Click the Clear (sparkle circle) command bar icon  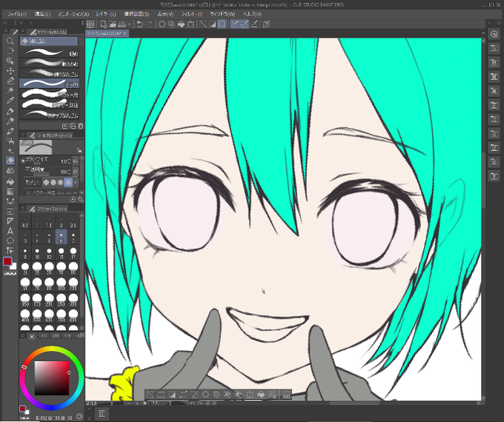click(x=162, y=24)
